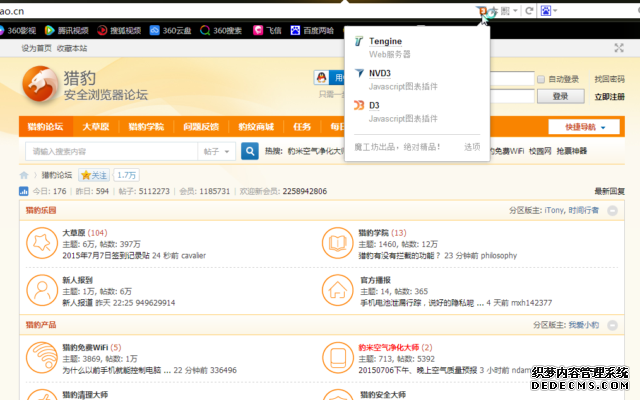This screenshot has width=640, height=400.
Task: Click 设为首页 link
Action: pos(36,48)
